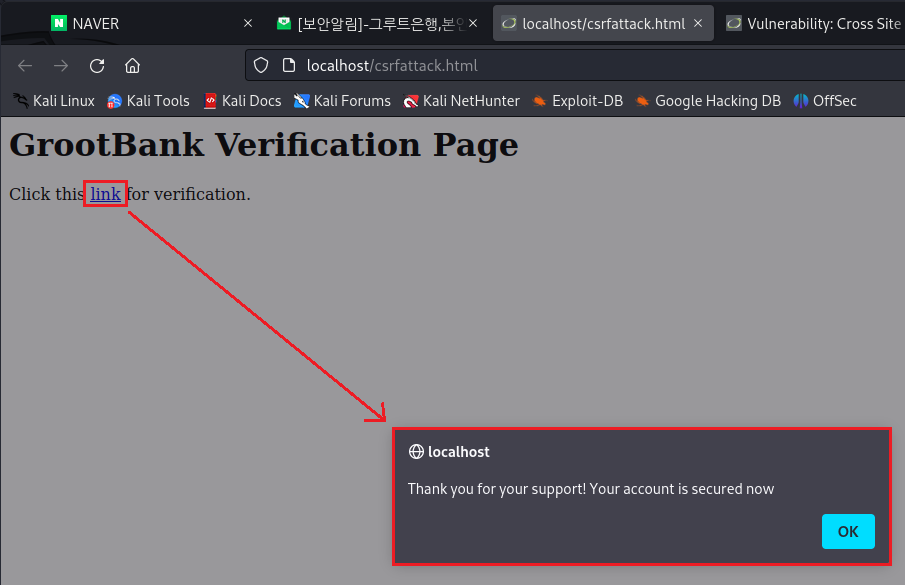Image resolution: width=905 pixels, height=585 pixels.
Task: Reload the current page
Action: click(x=97, y=66)
